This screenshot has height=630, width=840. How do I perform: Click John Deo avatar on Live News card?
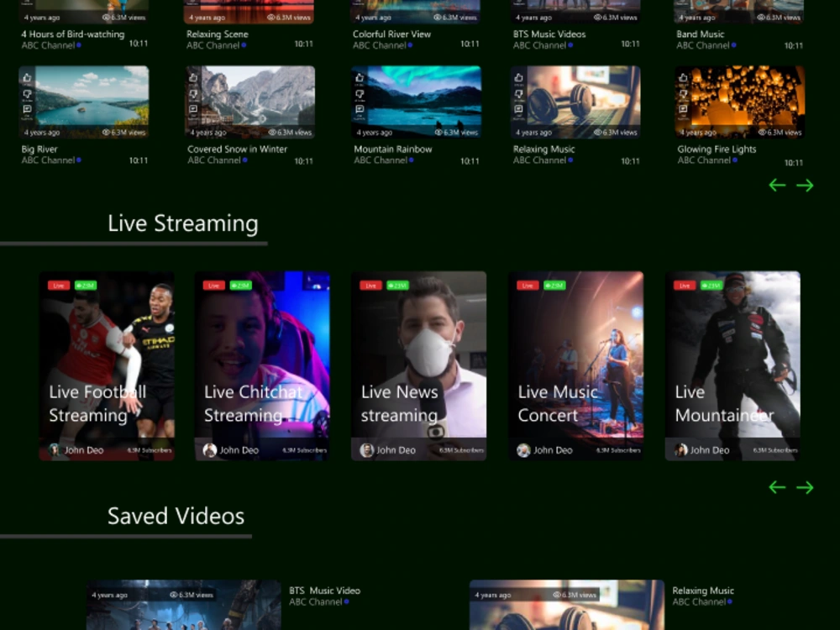[366, 450]
